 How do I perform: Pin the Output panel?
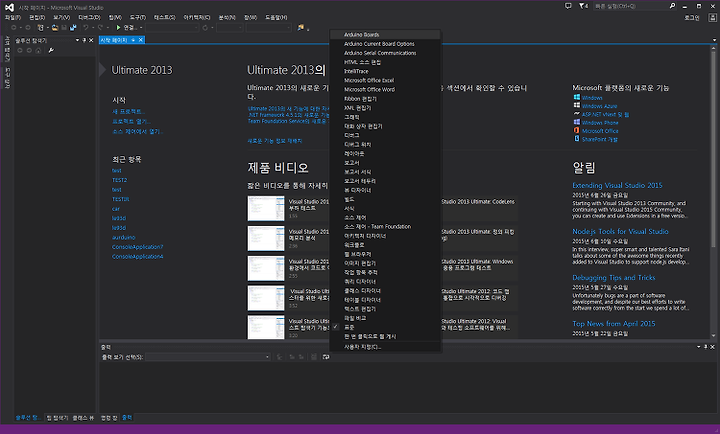[x=706, y=347]
